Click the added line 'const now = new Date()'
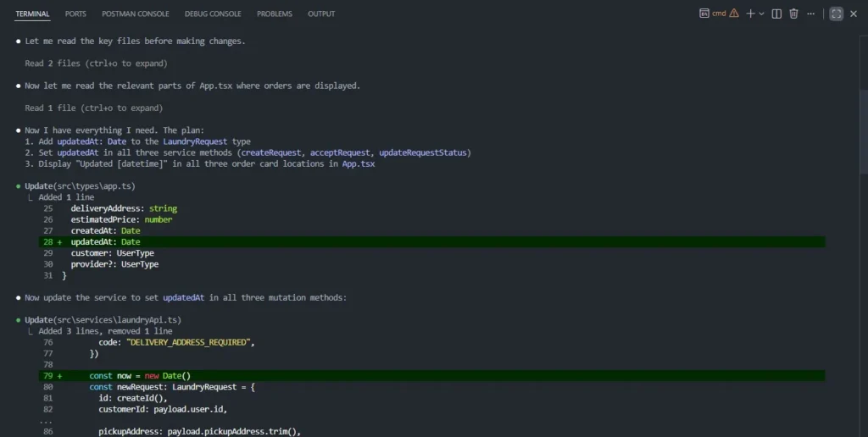The height and width of the screenshot is (437, 868). click(431, 375)
